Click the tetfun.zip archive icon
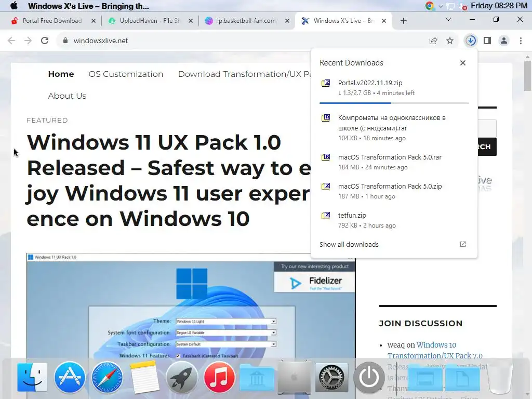532x399 pixels. click(x=326, y=216)
